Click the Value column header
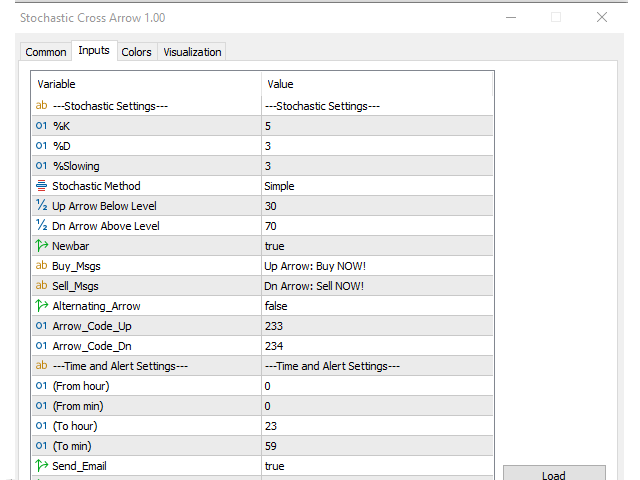Screen dimensions: 640x480 (377, 84)
